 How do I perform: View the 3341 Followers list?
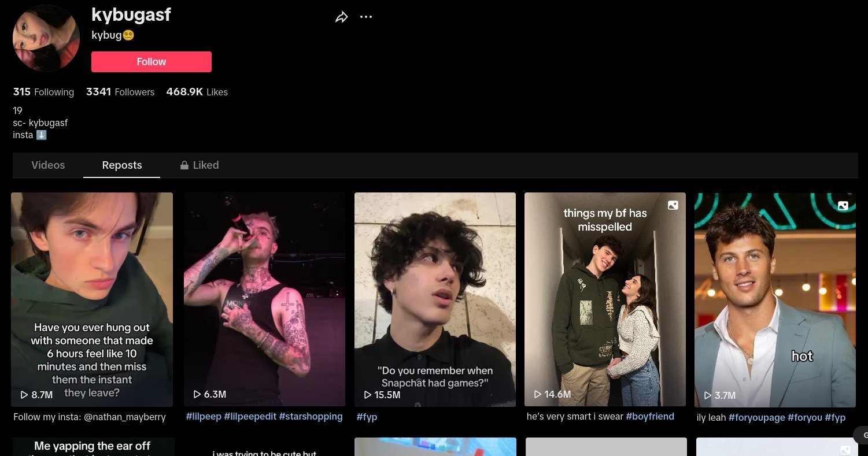tap(120, 92)
